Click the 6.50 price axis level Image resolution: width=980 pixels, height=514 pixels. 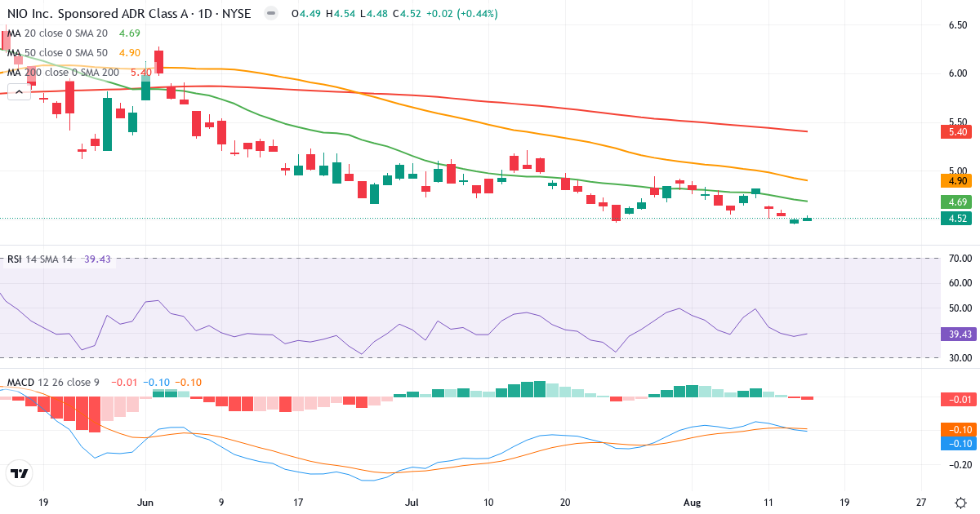coord(957,25)
